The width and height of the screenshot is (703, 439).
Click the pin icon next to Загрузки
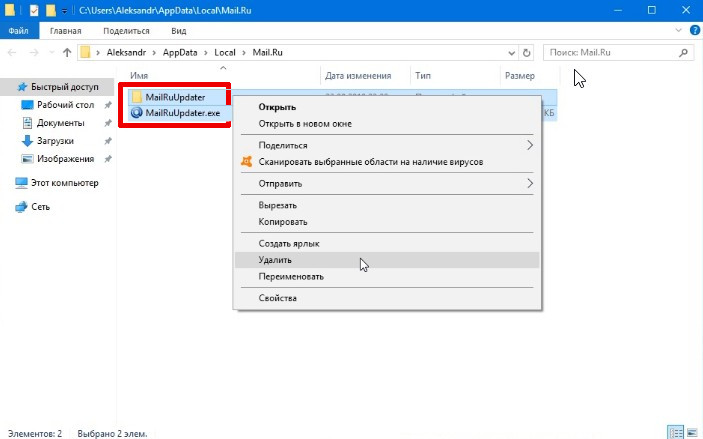108,141
